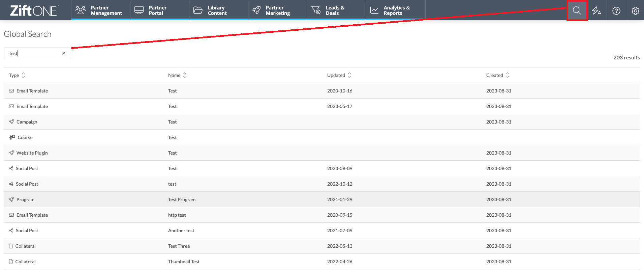The image size is (644, 270).
Task: Click share icon of Social Post updated 2022-10-12
Action: pos(11,184)
